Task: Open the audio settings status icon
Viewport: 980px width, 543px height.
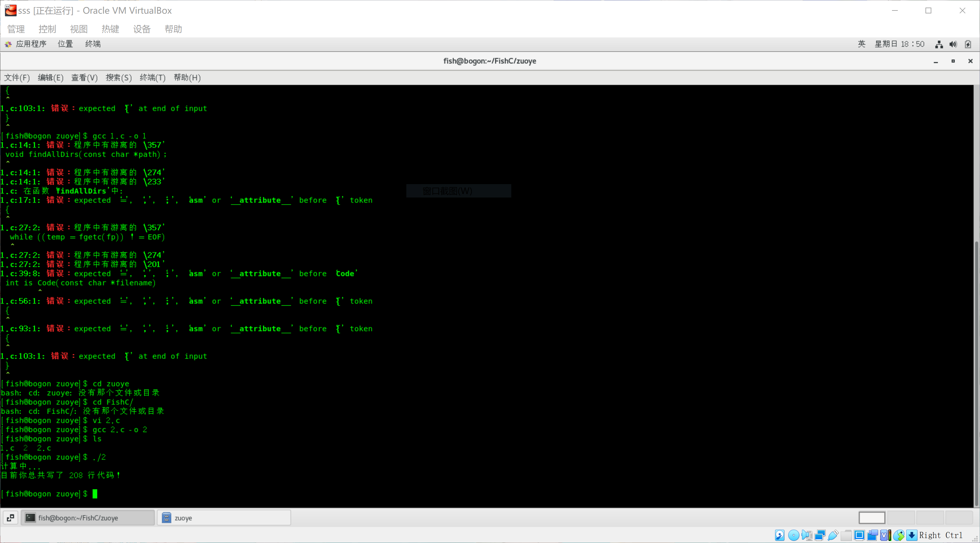Action: [807, 535]
